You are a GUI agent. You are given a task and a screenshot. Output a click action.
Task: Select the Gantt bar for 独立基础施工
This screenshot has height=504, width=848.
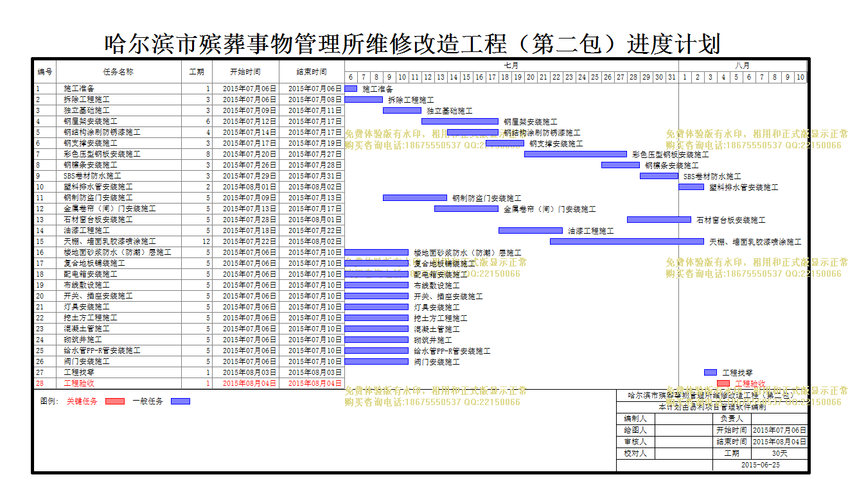(402, 110)
